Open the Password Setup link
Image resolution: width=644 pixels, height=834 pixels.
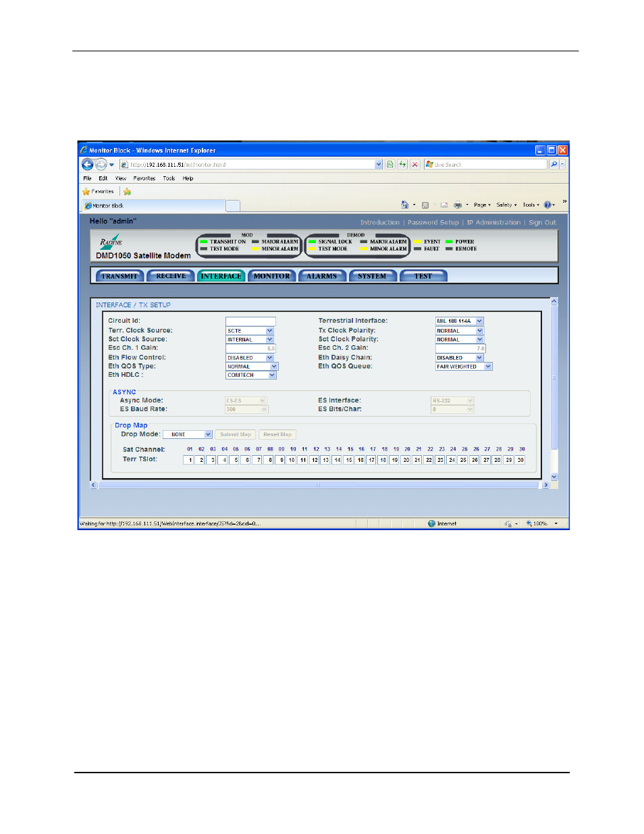click(433, 222)
